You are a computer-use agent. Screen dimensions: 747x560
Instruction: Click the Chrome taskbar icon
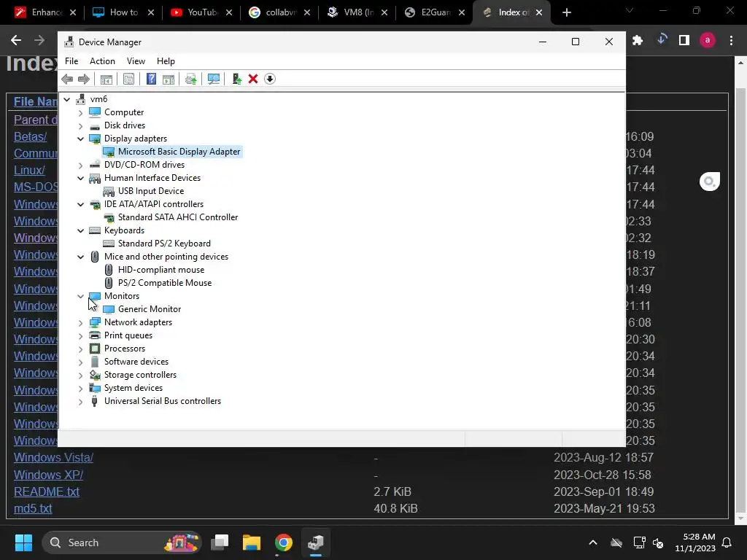pyautogui.click(x=284, y=542)
